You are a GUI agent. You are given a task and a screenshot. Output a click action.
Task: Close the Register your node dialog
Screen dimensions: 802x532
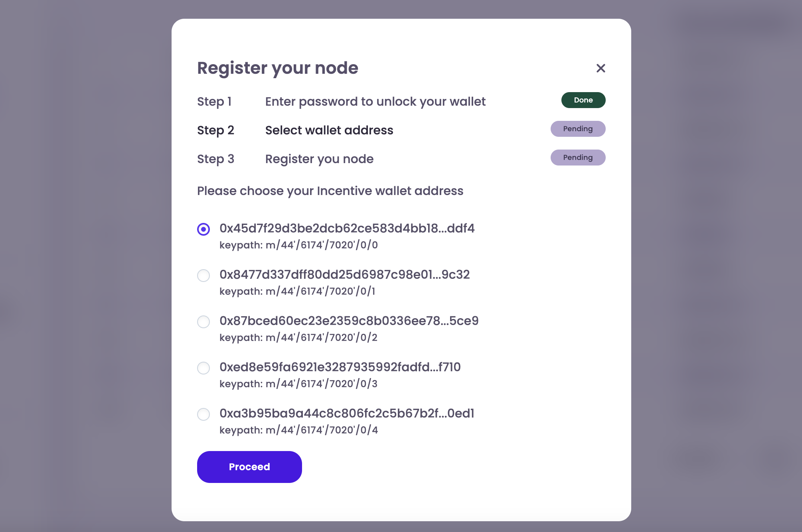point(601,68)
